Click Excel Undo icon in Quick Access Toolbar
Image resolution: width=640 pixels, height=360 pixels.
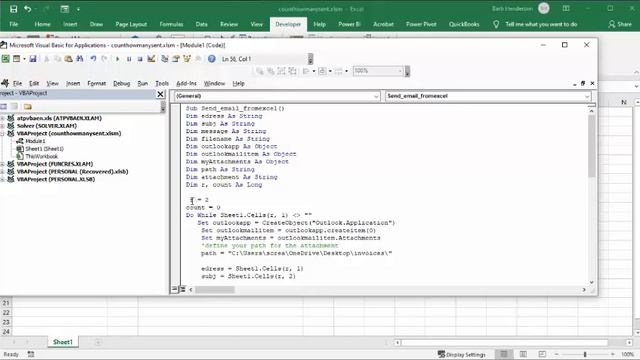click(27, 9)
